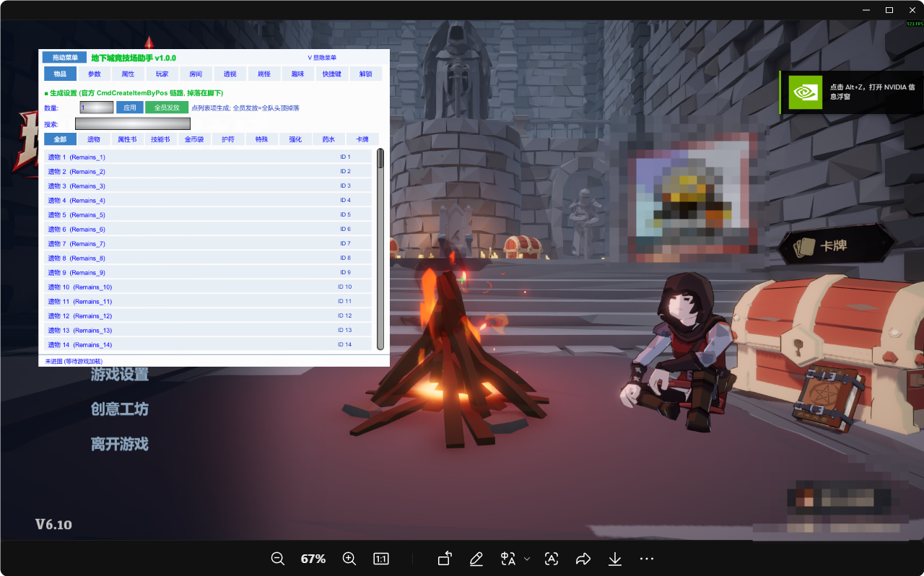Select item 遗物 4 (Remains_4)

[x=208, y=200]
